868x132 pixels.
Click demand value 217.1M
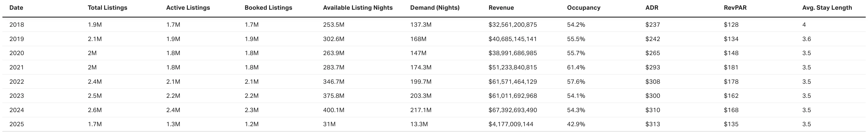click(x=421, y=110)
